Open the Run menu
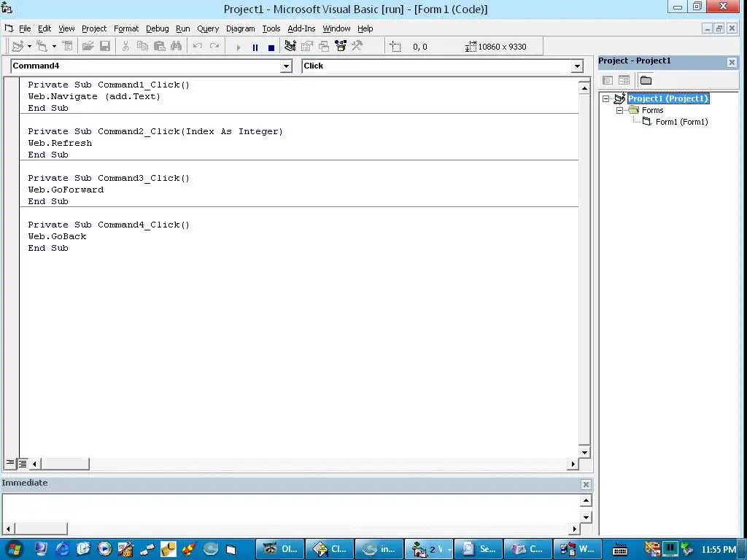The image size is (747, 560). [183, 28]
